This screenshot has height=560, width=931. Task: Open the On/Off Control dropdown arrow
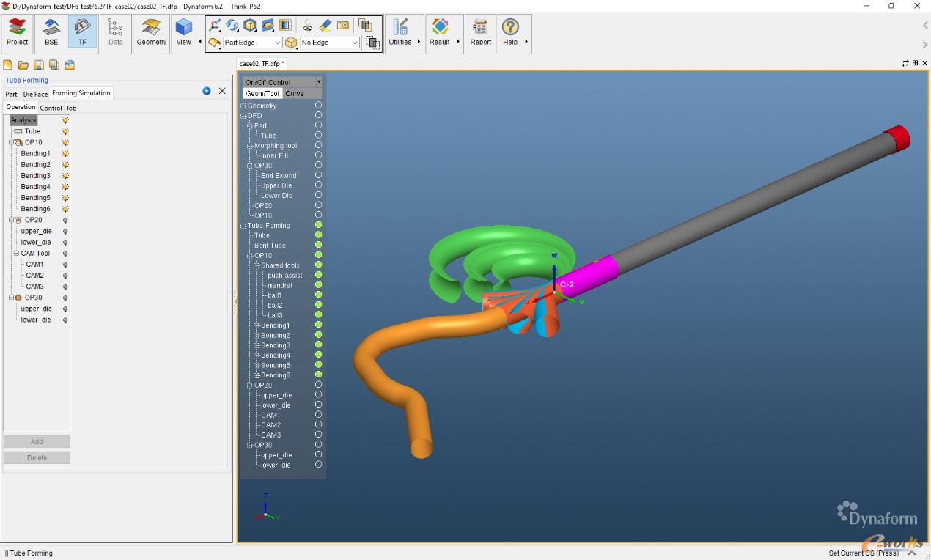[319, 82]
